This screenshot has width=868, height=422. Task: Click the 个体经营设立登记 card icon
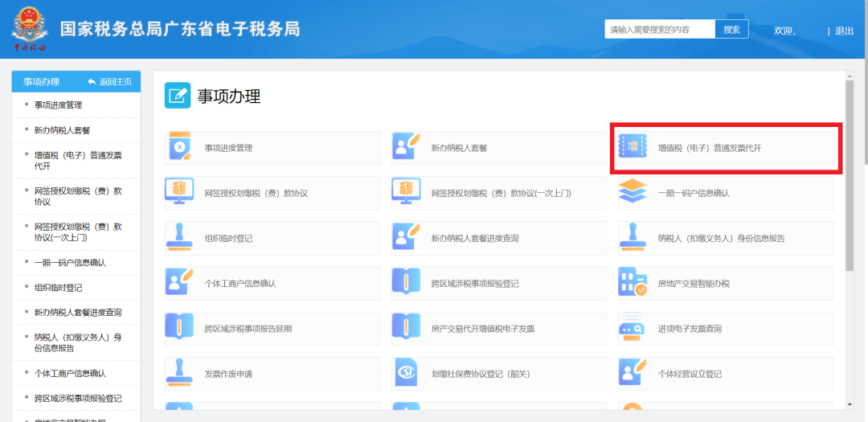[633, 373]
